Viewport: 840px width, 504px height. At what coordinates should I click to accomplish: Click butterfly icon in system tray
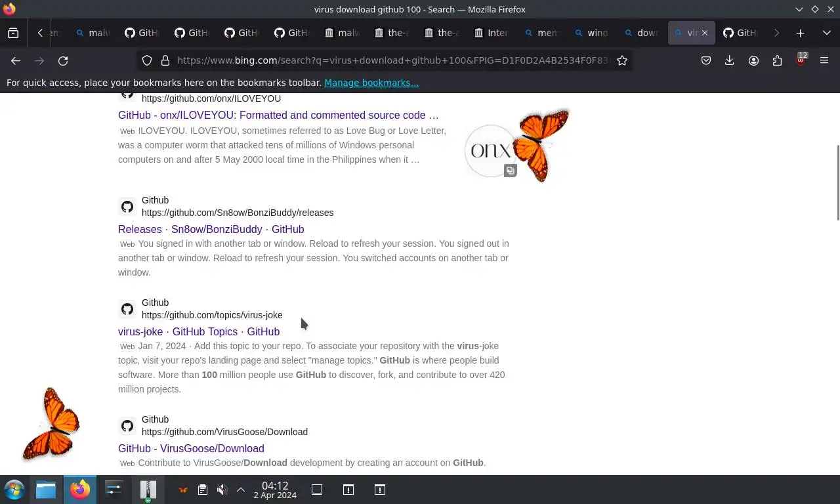[x=183, y=490]
